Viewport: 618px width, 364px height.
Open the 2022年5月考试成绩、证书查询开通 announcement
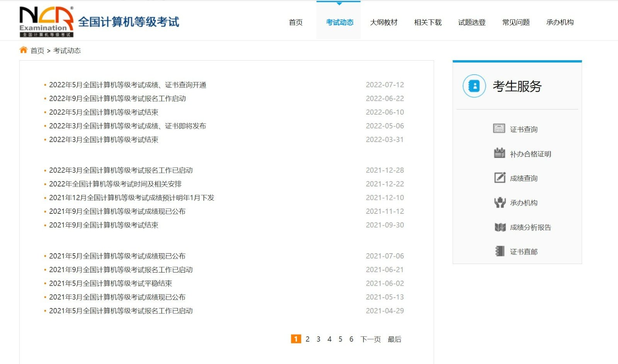click(127, 85)
